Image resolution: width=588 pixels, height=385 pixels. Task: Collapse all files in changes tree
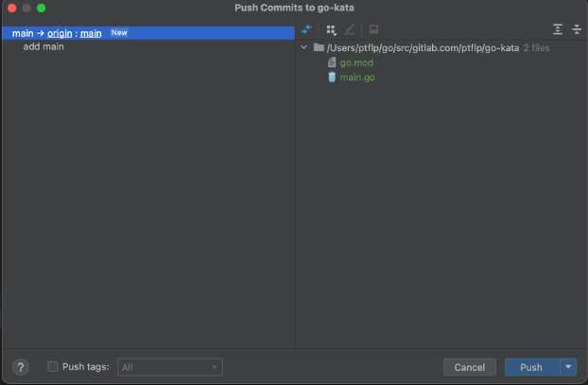(x=577, y=29)
